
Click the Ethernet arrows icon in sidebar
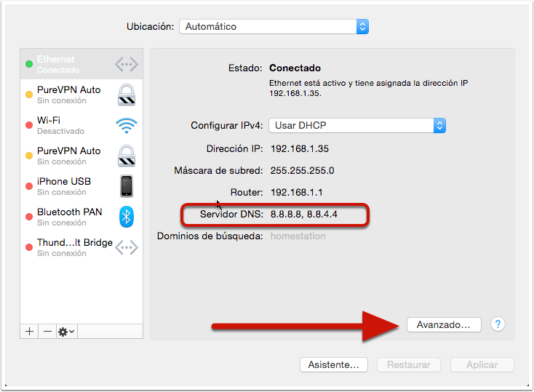click(x=126, y=65)
